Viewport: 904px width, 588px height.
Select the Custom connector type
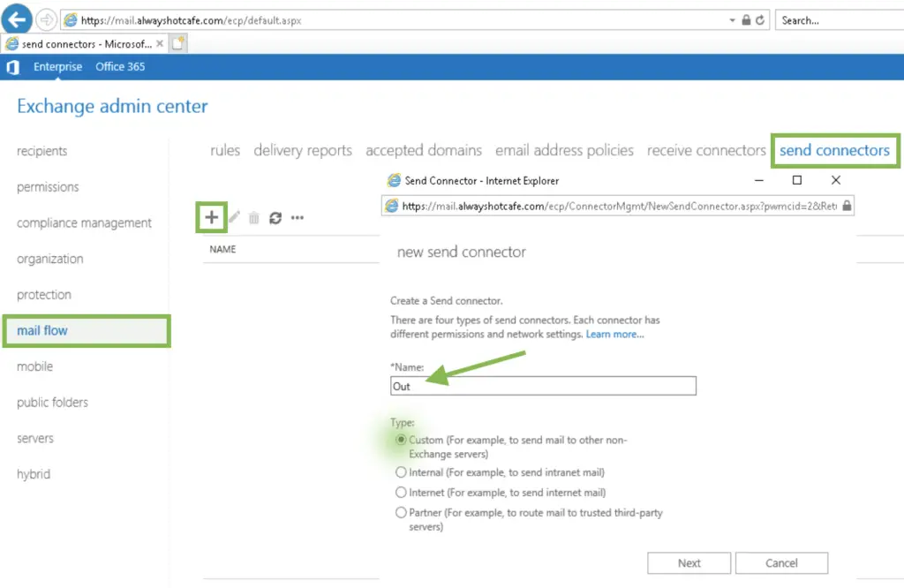401,440
